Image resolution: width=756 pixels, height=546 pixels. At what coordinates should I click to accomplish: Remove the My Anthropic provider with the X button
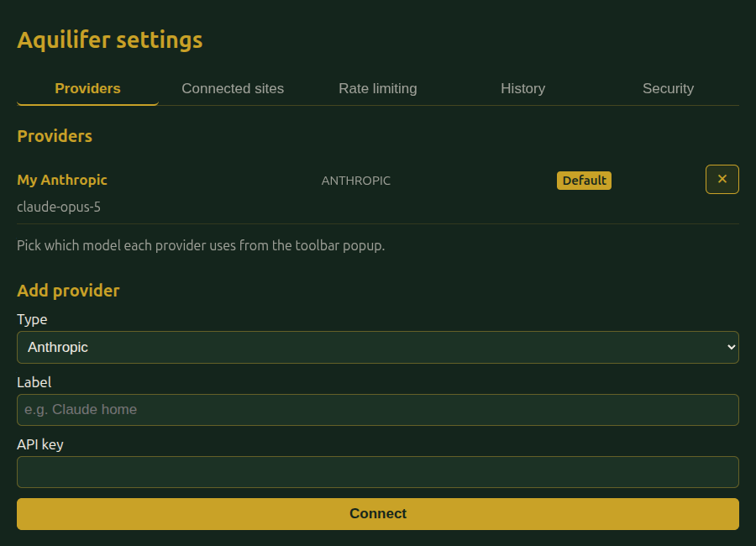[722, 179]
